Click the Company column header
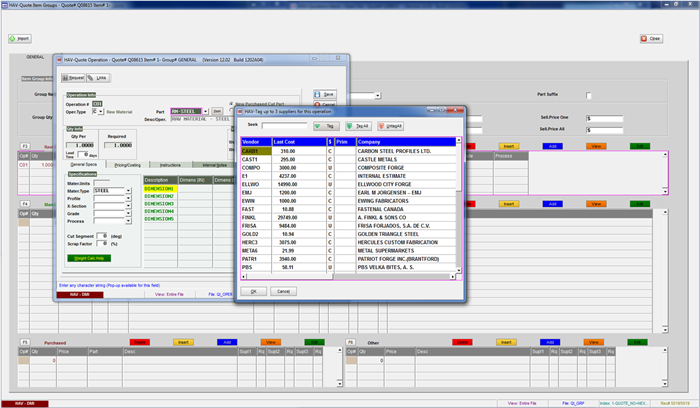Viewport: 700px width, 408px height. (406, 142)
